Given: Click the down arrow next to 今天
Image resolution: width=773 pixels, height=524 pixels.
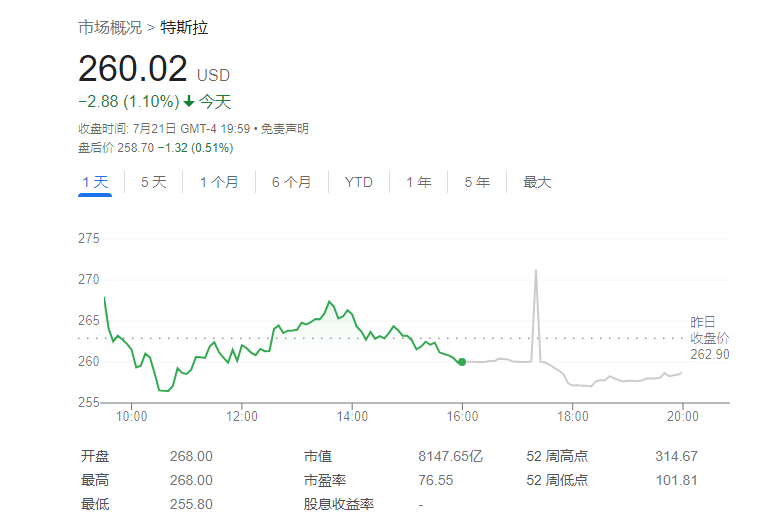Looking at the screenshot, I should click(x=189, y=102).
